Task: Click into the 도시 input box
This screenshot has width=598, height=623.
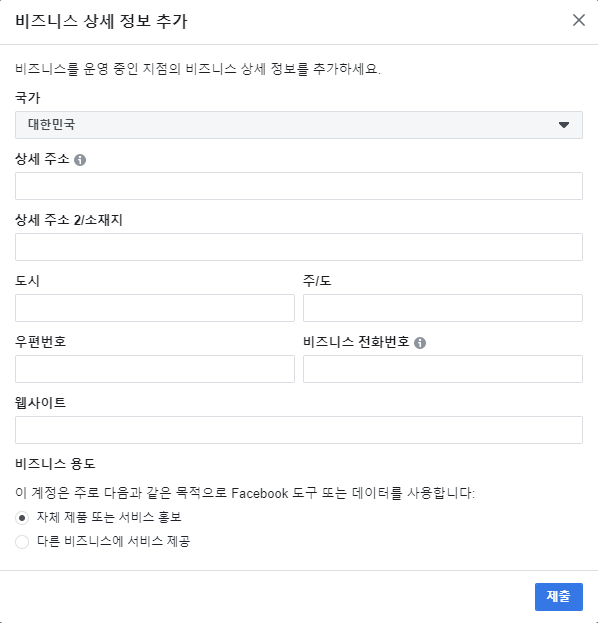Action: [x=155, y=308]
